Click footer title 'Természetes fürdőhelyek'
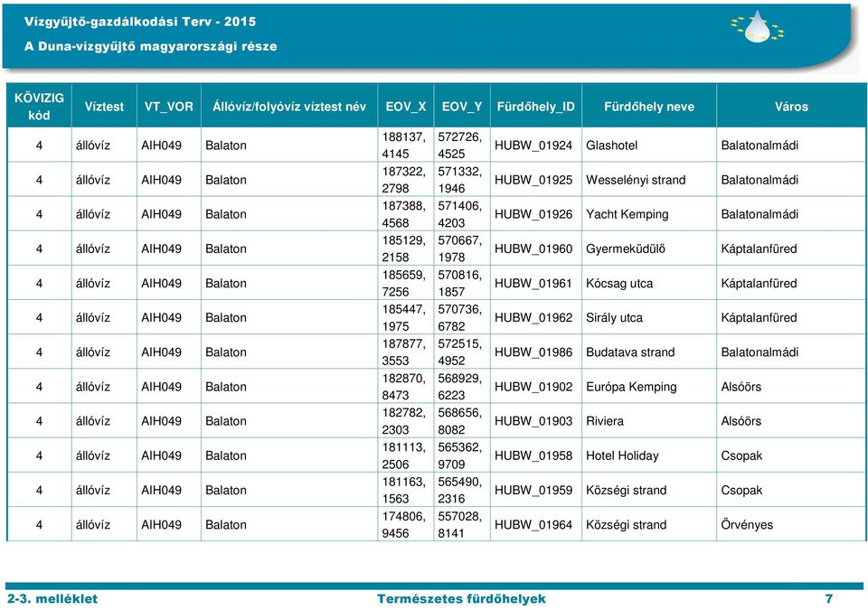Viewport: 868px width, 610px height. 461,598
